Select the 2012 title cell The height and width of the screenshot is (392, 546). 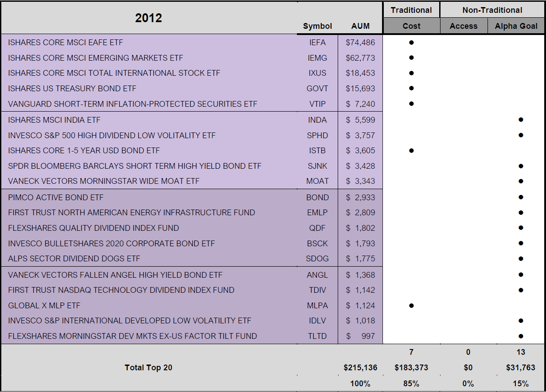(148, 18)
